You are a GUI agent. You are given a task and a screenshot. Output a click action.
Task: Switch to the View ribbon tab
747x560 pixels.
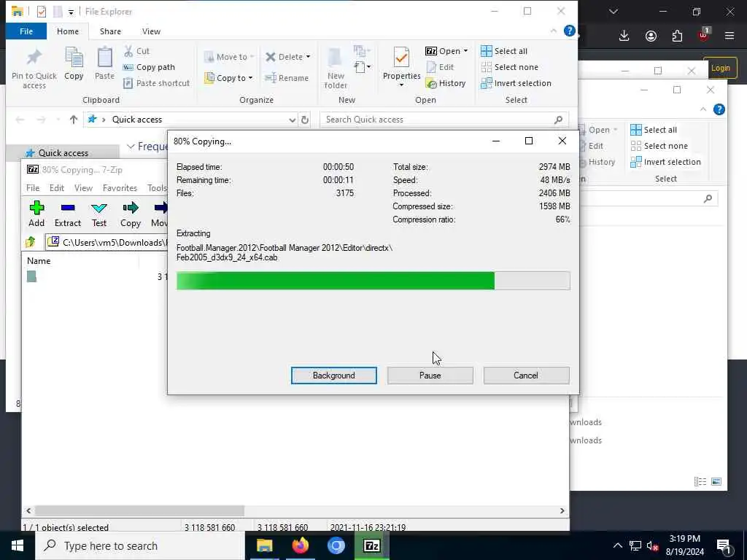click(x=151, y=31)
